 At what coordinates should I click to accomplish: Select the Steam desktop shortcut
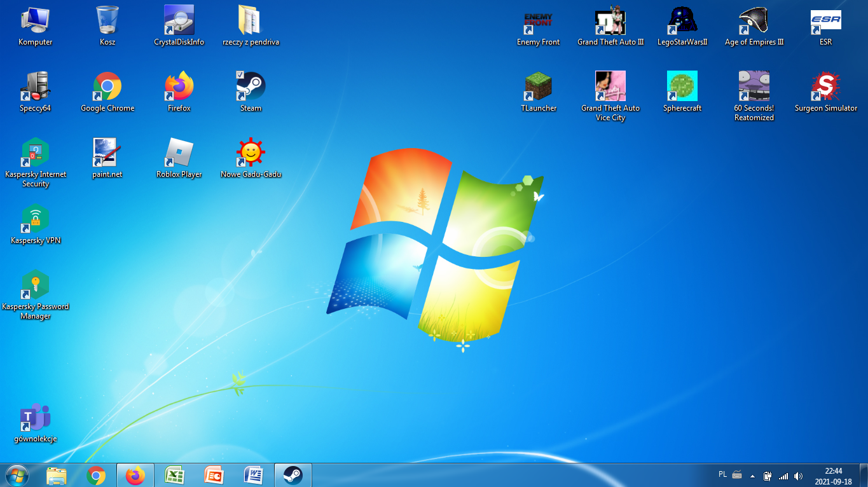point(251,92)
